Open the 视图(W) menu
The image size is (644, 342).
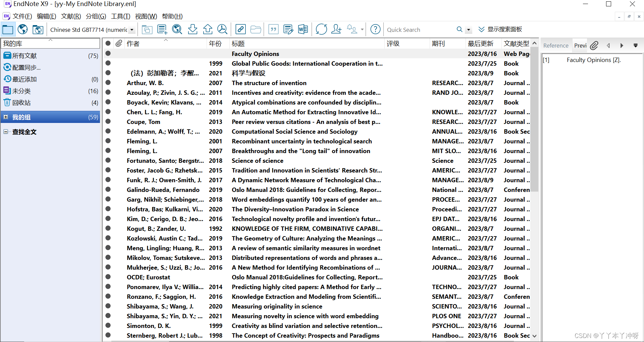coord(146,16)
